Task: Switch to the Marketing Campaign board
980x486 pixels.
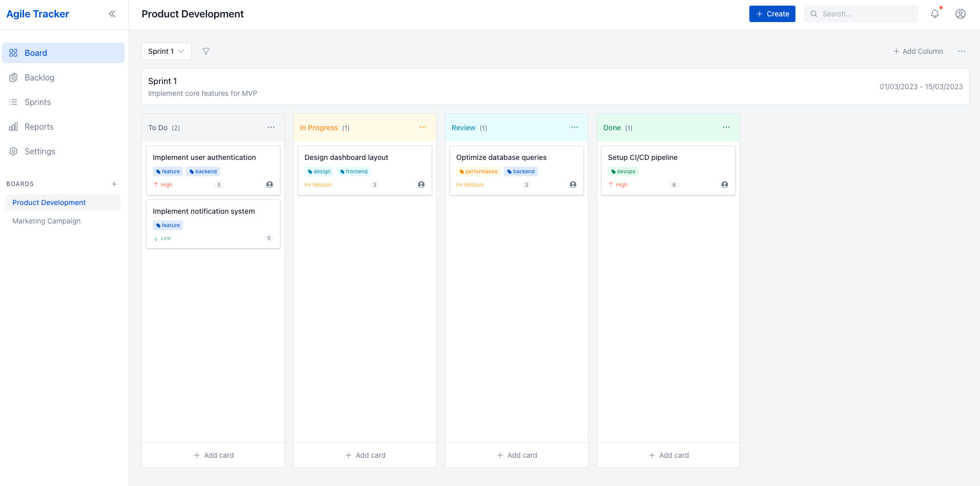Action: click(x=46, y=221)
